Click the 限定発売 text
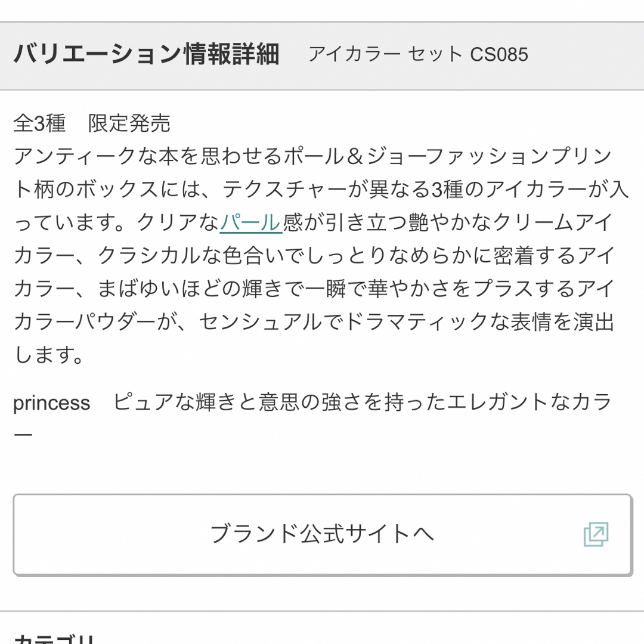The image size is (644, 644). coord(129,123)
